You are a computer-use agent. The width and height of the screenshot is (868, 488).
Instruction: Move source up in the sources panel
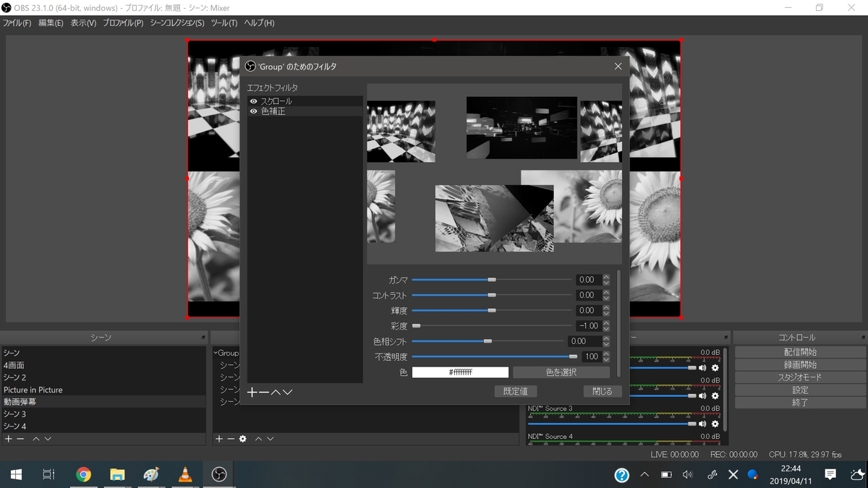coord(258,439)
